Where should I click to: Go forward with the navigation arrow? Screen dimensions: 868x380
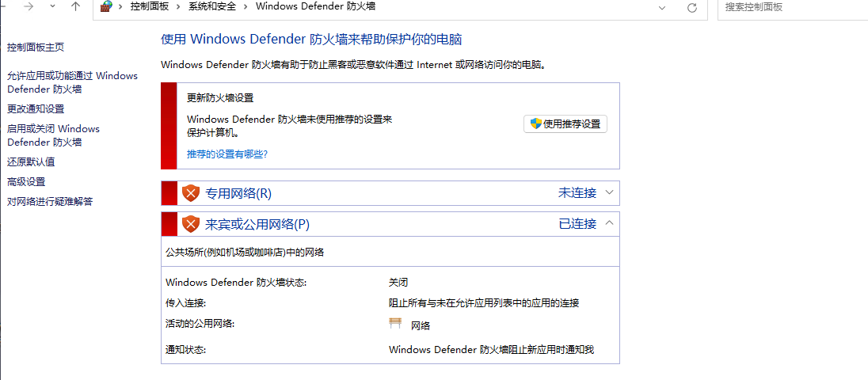(29, 6)
